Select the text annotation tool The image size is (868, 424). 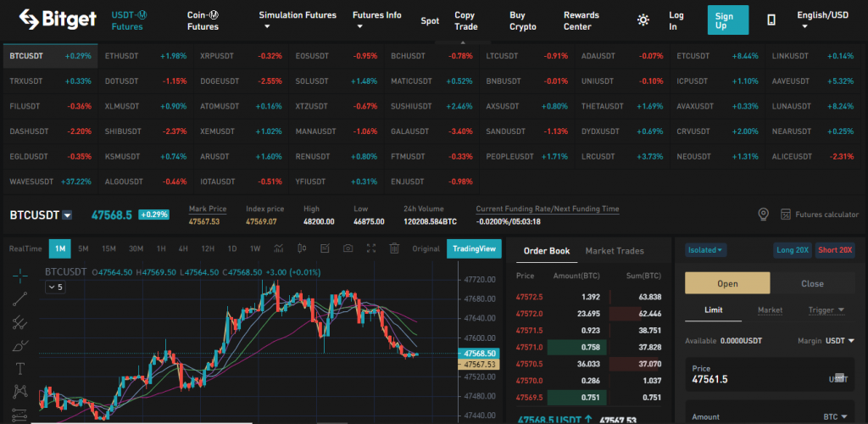pos(20,369)
